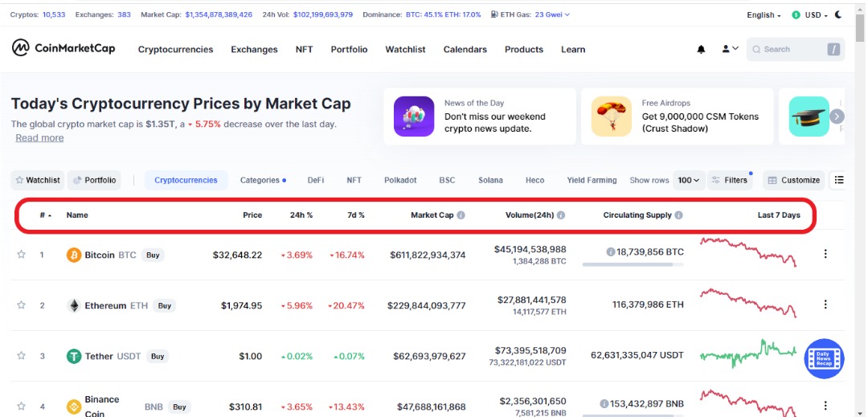Viewport: 868px width, 417px height.
Task: Open the English language dropdown
Action: coord(764,15)
